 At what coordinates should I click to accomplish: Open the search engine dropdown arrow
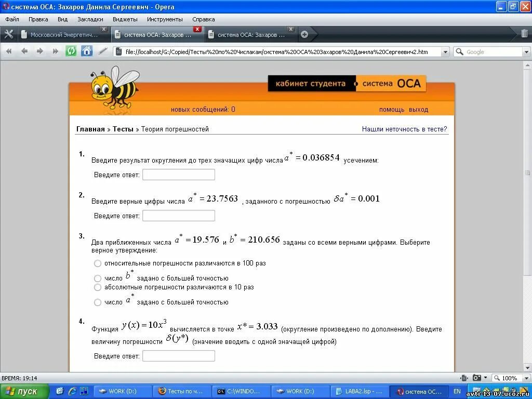pos(526,52)
